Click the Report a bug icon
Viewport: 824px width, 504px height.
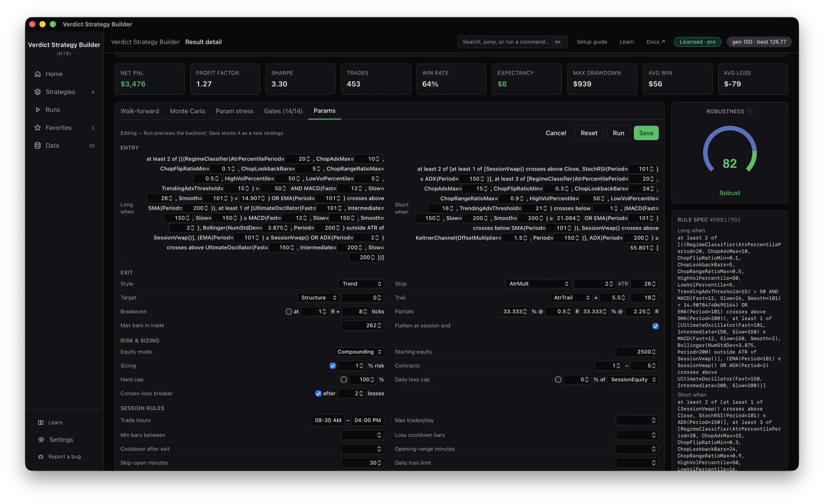(x=41, y=457)
